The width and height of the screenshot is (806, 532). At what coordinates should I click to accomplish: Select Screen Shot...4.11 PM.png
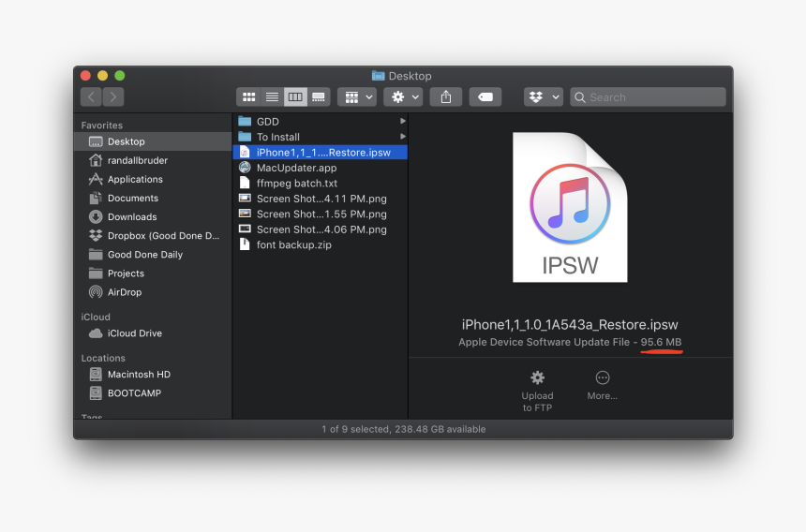[x=321, y=199]
